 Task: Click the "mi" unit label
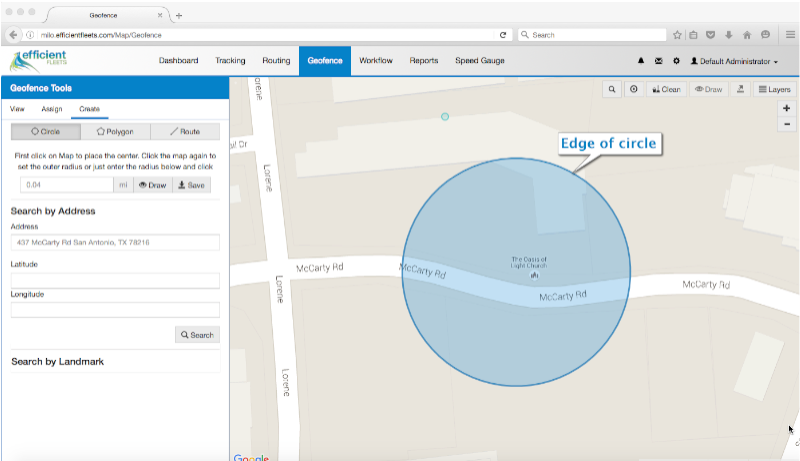click(123, 185)
